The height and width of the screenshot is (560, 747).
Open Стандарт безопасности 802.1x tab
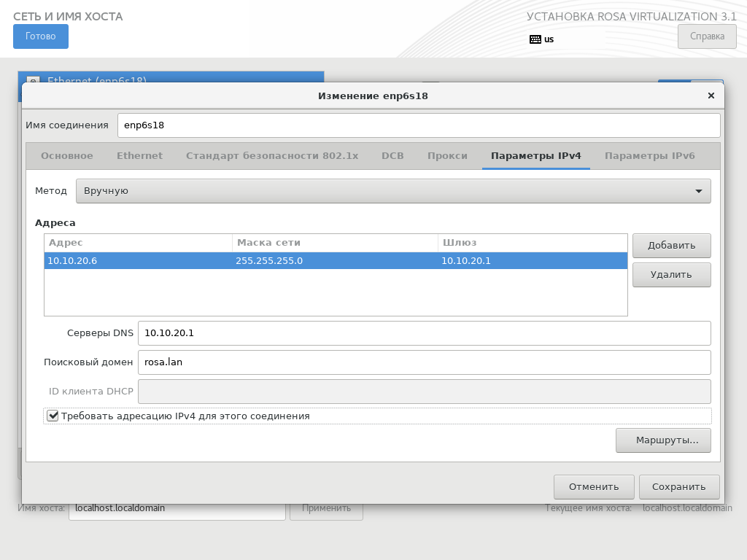272,156
